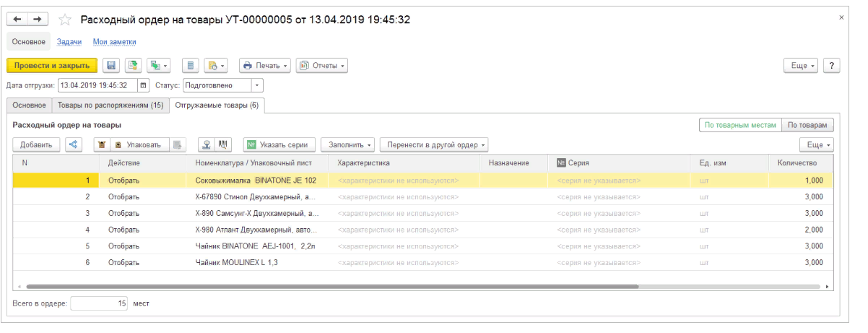
Task: Switch view to По товарам
Action: click(808, 125)
